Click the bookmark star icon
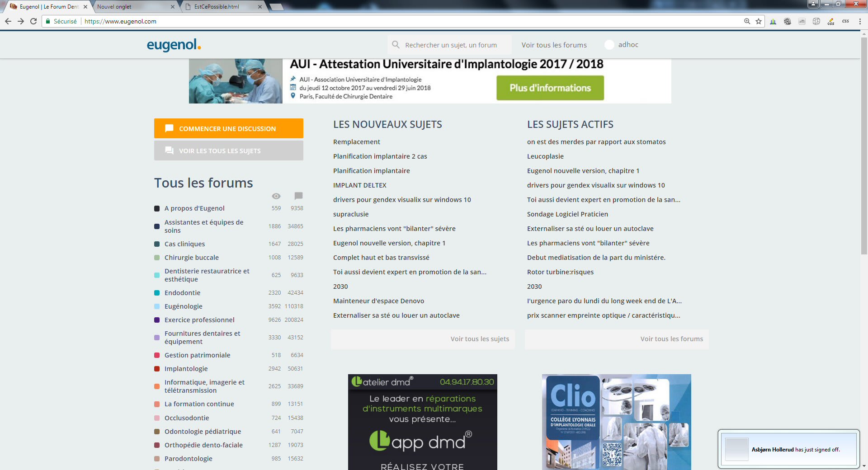 point(759,21)
